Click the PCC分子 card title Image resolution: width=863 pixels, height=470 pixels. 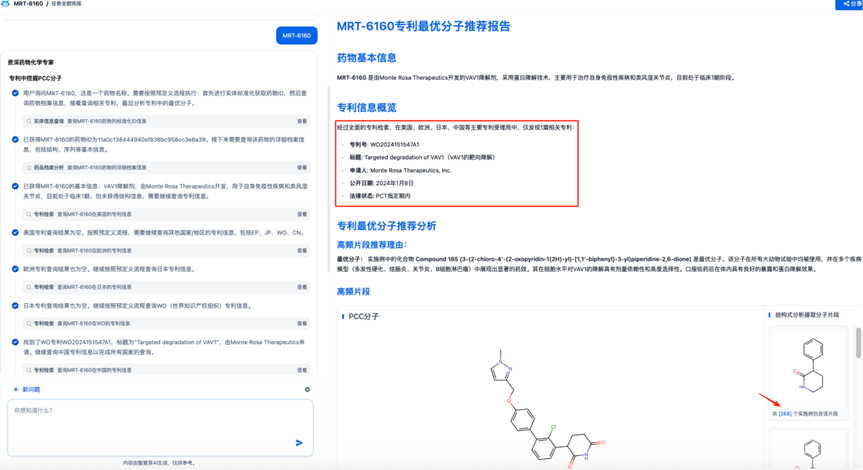(x=363, y=316)
